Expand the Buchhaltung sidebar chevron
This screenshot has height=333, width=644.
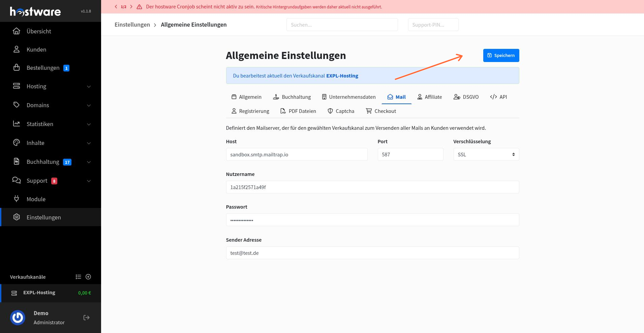pos(89,162)
